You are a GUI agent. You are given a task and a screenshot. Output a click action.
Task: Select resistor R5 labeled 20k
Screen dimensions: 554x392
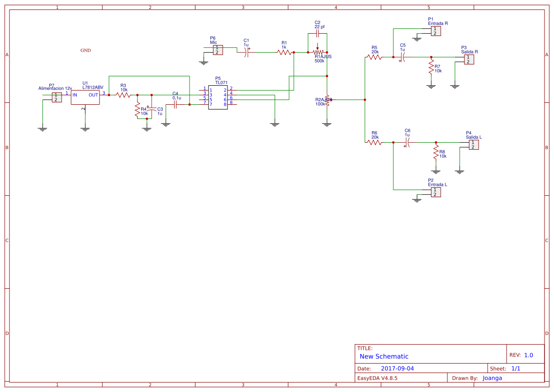click(x=374, y=56)
